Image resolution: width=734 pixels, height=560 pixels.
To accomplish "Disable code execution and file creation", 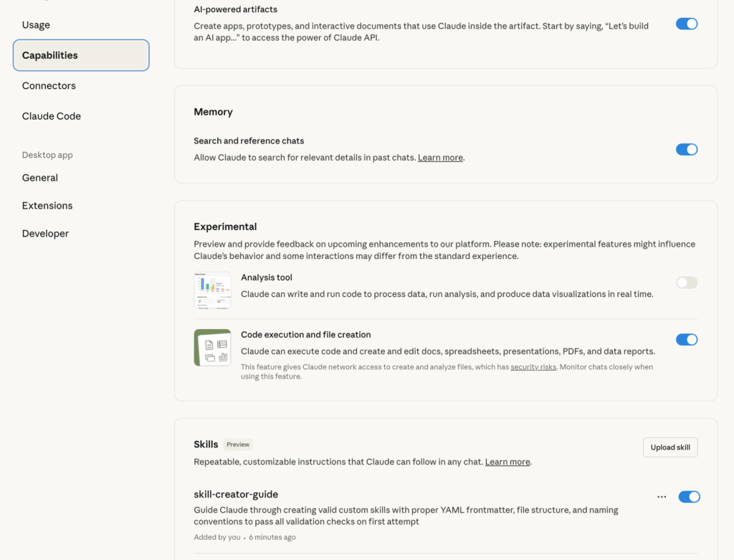I will [686, 339].
